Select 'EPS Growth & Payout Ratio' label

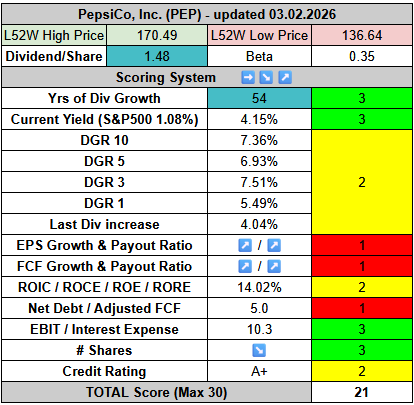click(x=104, y=246)
